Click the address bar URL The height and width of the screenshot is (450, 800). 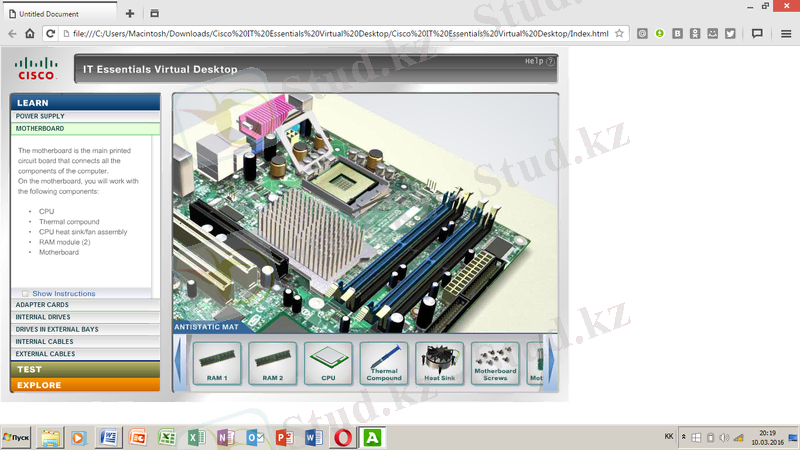click(340, 34)
